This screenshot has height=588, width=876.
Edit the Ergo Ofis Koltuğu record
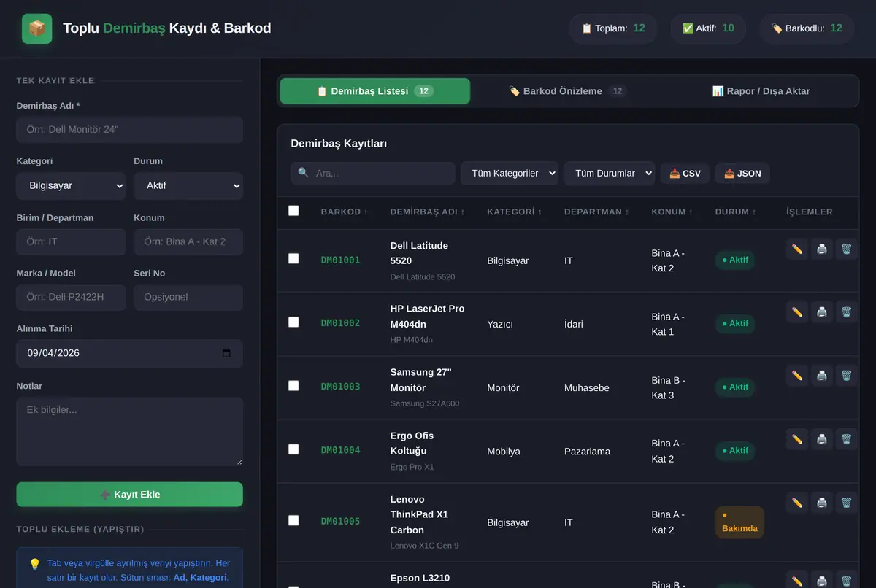797,439
